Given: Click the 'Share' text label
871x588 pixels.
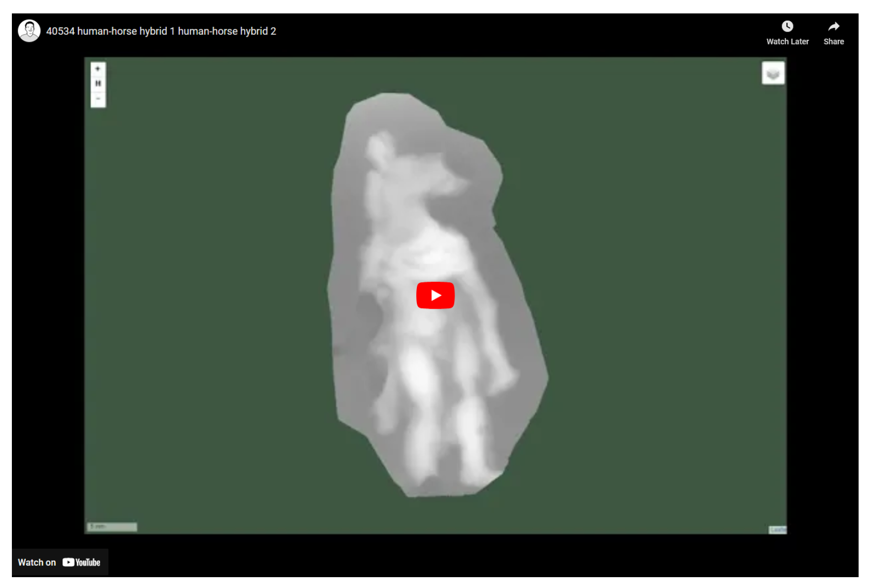Looking at the screenshot, I should (x=833, y=42).
